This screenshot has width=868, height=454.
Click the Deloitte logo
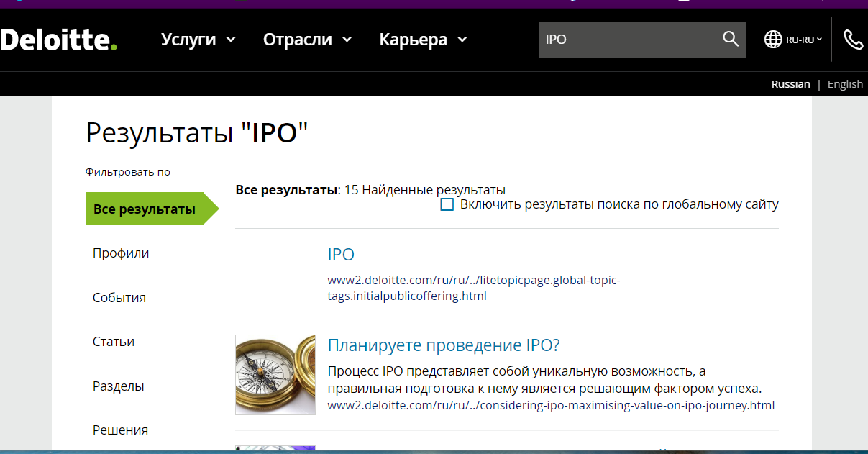coord(58,40)
